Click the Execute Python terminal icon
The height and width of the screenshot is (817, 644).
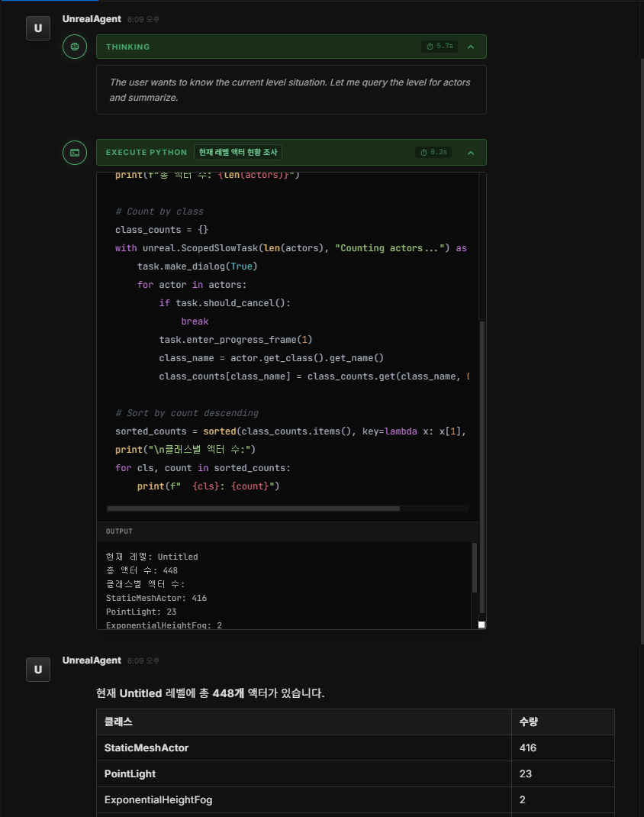tap(75, 152)
